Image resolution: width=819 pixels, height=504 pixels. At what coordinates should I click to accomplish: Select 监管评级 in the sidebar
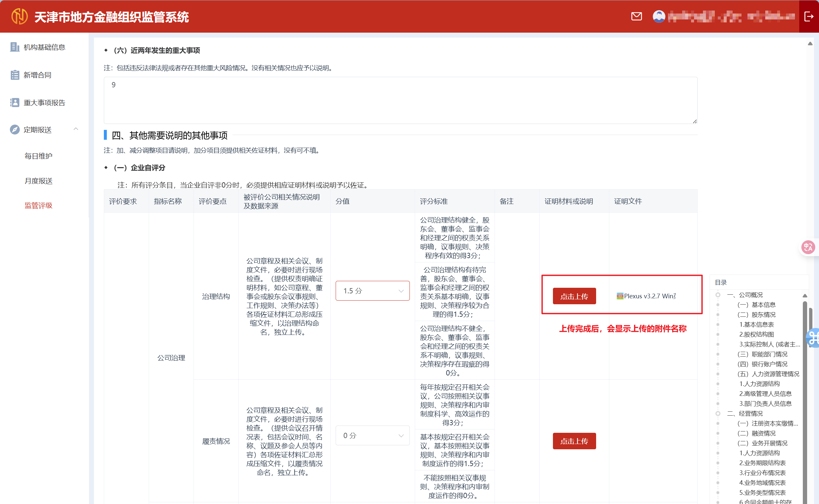[x=39, y=205]
